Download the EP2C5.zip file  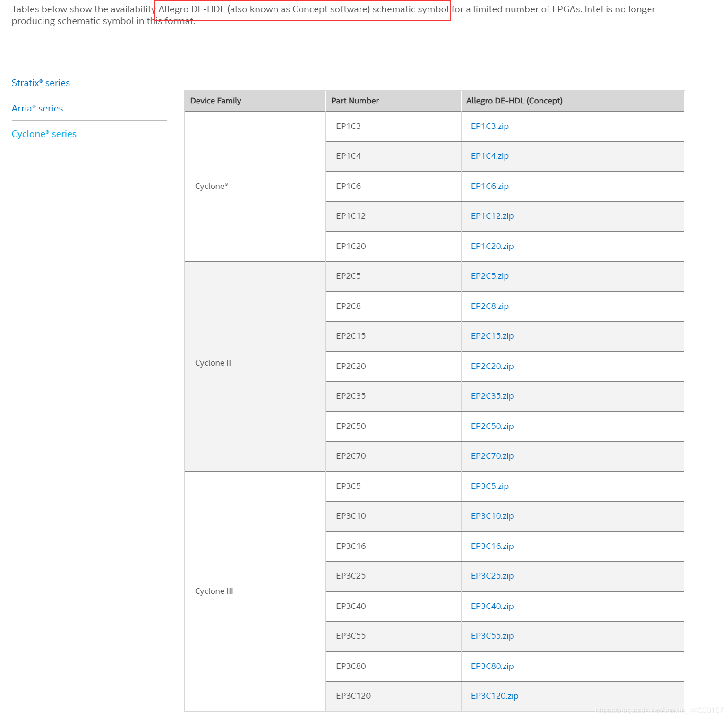(489, 276)
